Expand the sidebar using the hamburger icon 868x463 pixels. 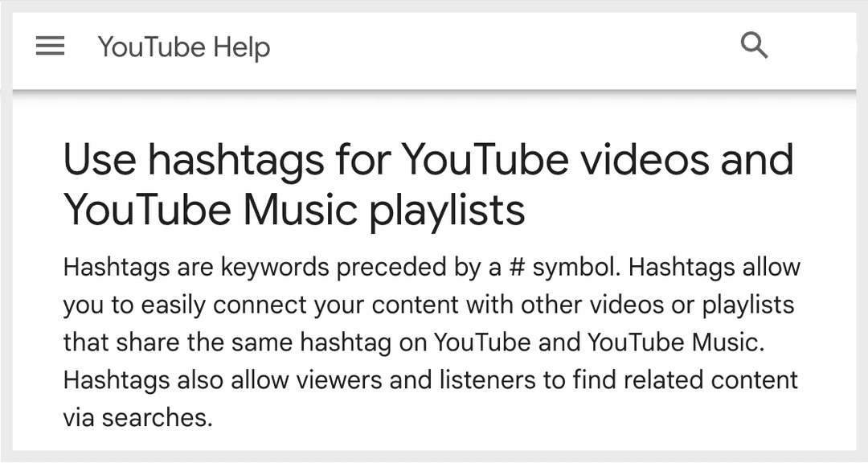[x=50, y=46]
